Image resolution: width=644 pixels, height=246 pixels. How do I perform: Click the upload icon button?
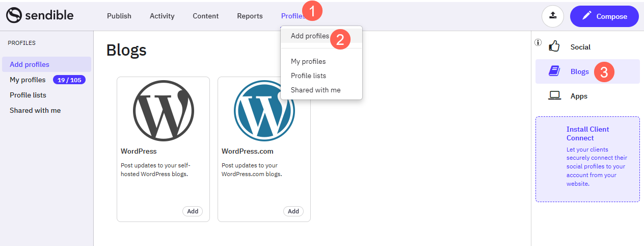pos(553,16)
